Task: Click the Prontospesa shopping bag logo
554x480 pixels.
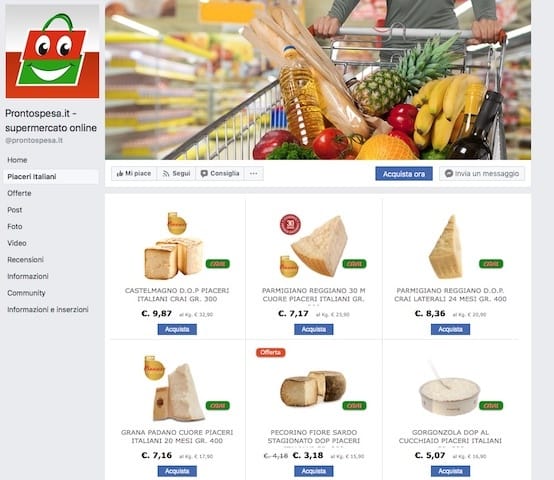Action: 52,52
